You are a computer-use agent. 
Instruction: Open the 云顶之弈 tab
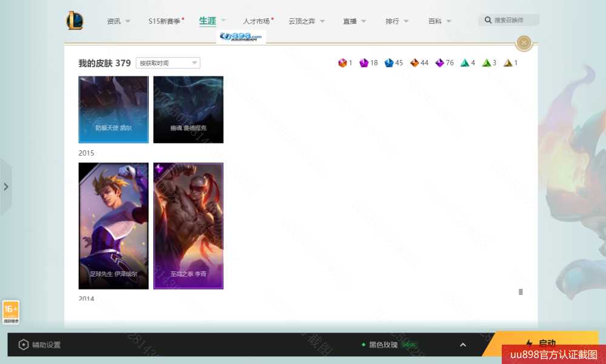coord(302,21)
